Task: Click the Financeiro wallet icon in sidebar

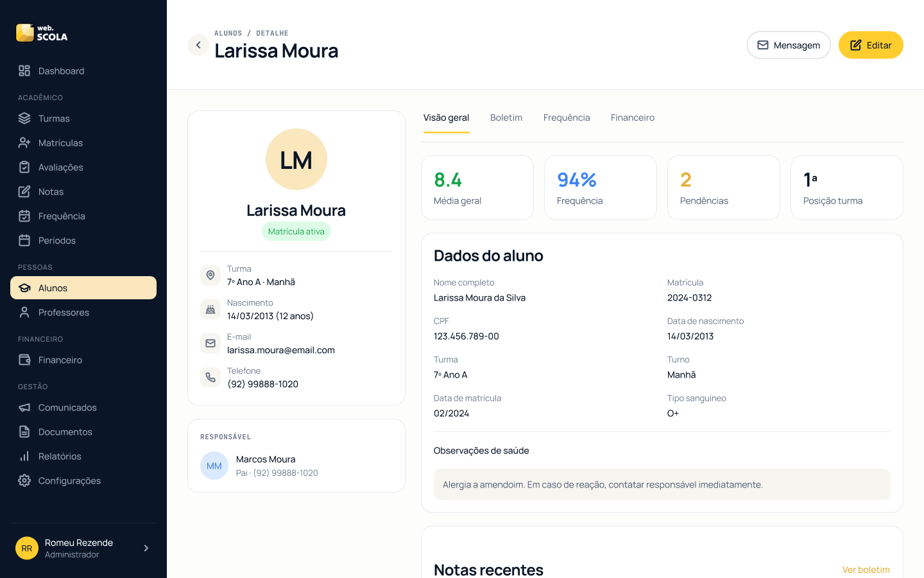Action: [24, 360]
